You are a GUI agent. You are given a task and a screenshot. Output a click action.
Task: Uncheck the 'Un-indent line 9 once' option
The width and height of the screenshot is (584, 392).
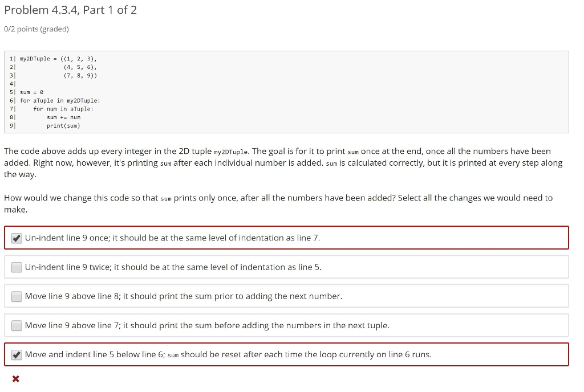[17, 237]
